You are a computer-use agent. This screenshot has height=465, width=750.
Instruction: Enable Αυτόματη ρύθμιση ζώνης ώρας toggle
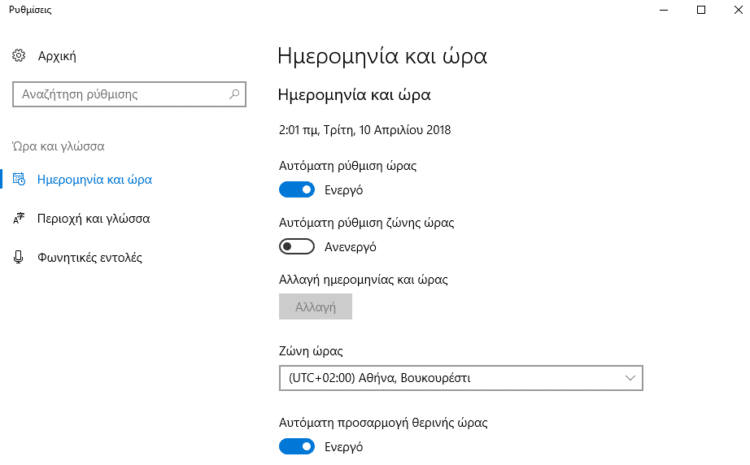pyautogui.click(x=297, y=247)
